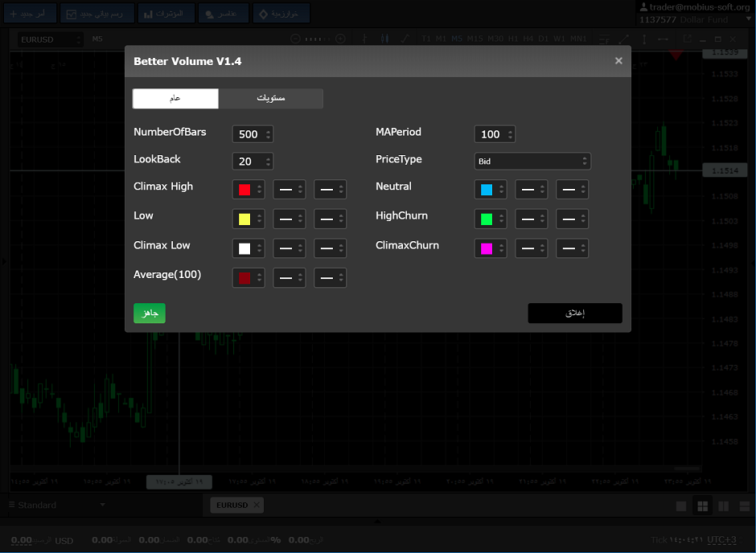
Task: Open the last line dropdown in the HighChurn row
Action: 573,219
